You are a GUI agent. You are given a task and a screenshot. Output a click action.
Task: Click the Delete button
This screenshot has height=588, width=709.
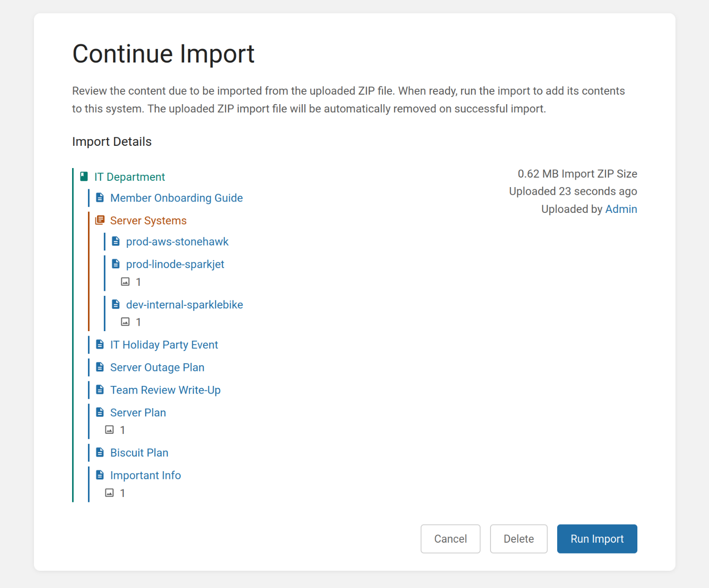519,539
